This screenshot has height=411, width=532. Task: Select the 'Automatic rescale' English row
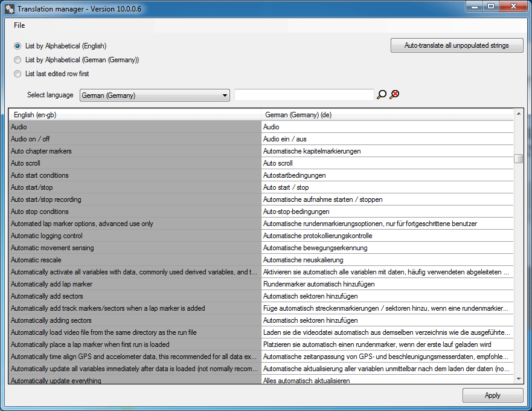tap(135, 260)
